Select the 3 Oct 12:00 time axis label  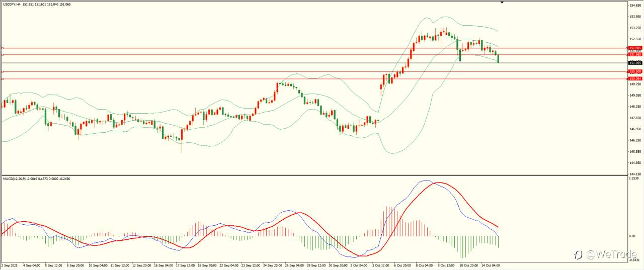point(379,265)
